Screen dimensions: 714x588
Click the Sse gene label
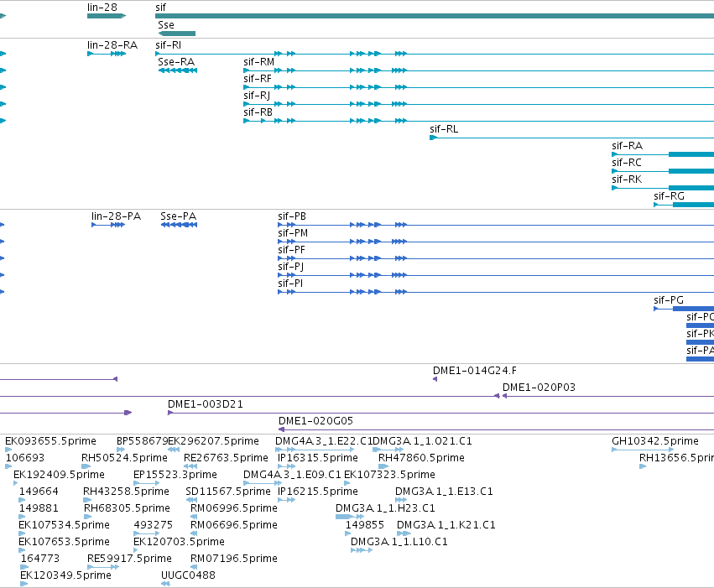166,24
